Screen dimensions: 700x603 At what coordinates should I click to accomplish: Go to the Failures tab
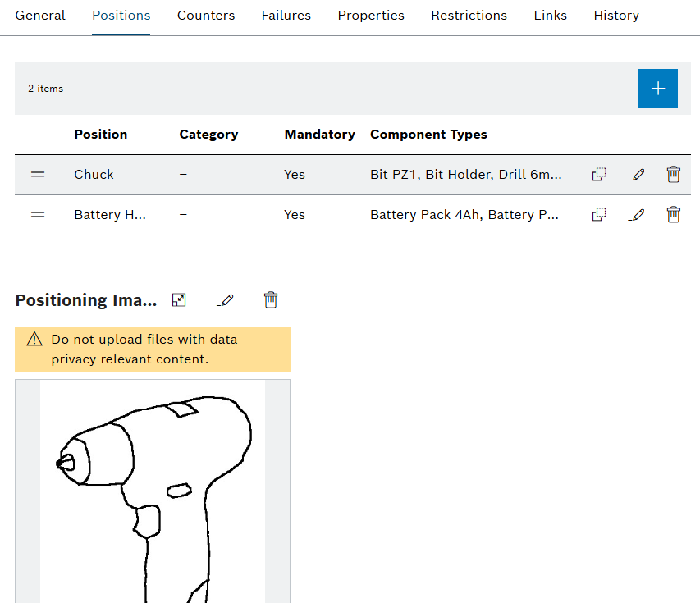click(x=286, y=15)
